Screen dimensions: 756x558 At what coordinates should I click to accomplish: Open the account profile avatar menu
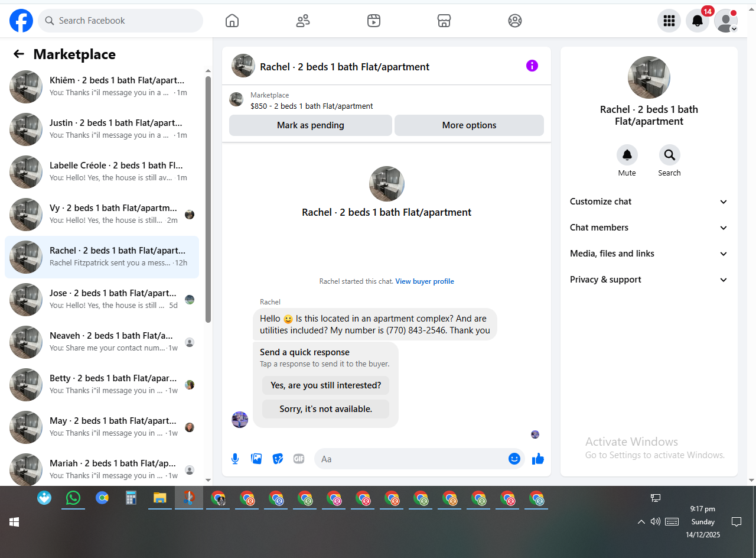pos(726,21)
